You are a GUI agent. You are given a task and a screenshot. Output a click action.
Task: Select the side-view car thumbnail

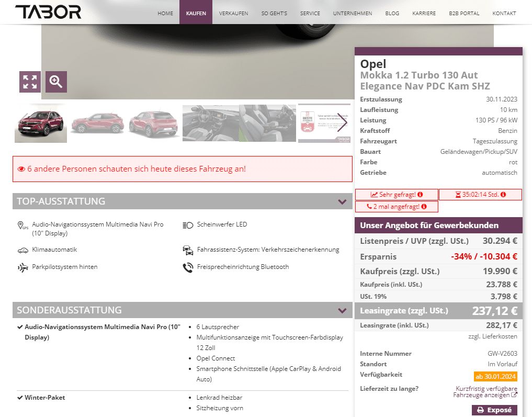pos(97,123)
